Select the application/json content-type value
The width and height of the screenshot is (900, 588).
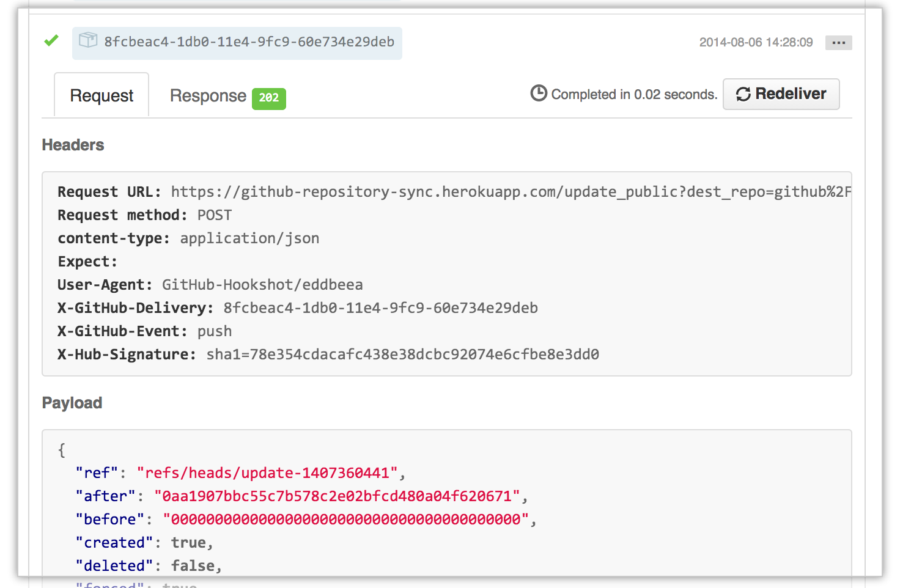249,238
